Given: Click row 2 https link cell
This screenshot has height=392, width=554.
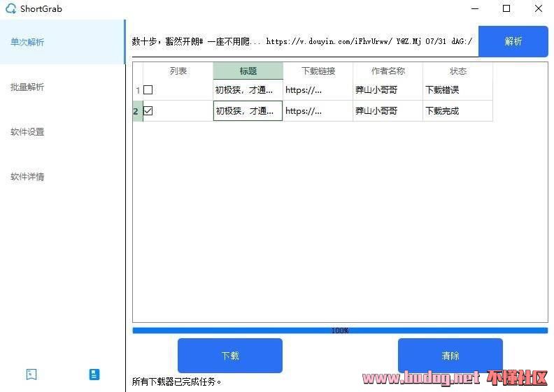Looking at the screenshot, I should pos(318,111).
